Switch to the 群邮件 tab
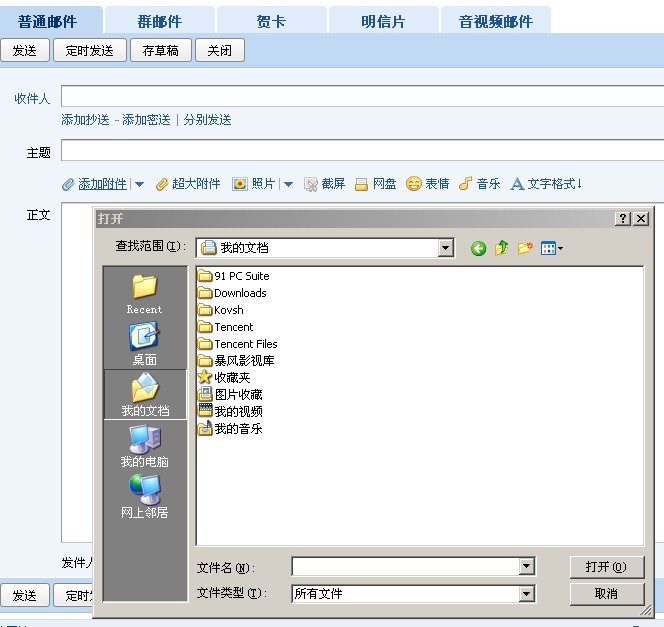 pos(160,21)
